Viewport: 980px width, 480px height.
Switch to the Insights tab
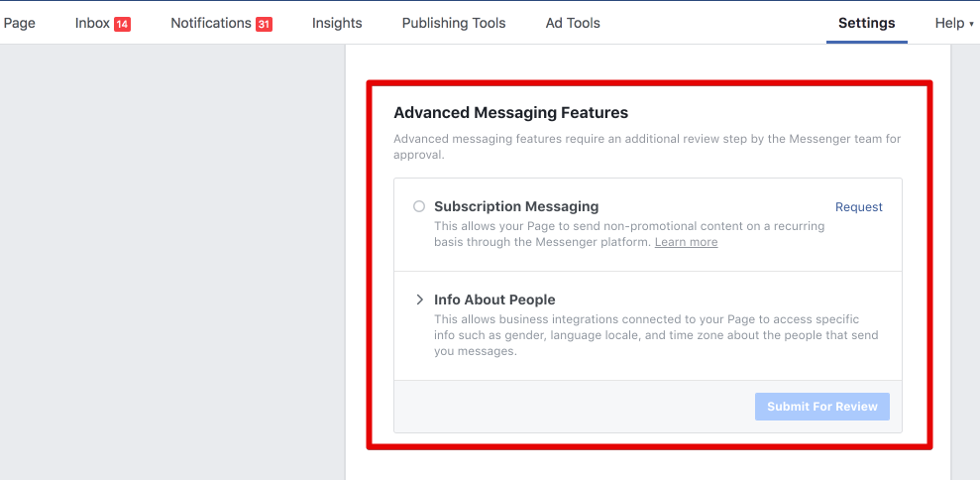click(x=337, y=23)
